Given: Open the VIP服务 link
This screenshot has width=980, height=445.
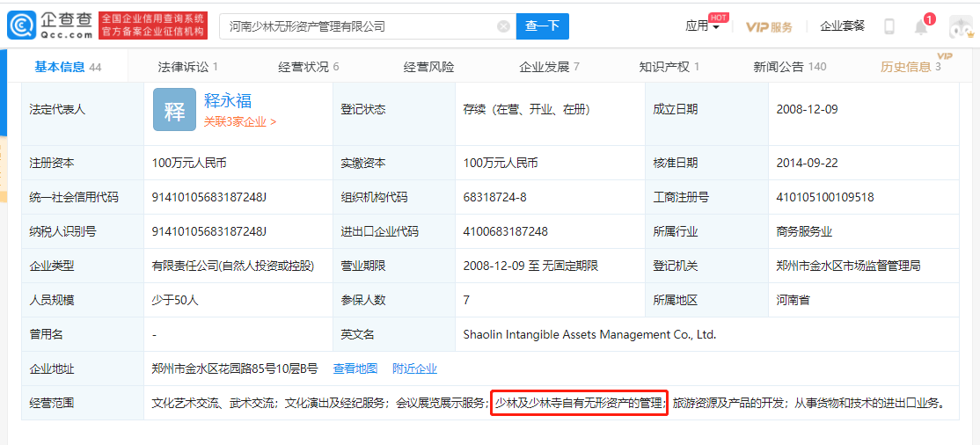Looking at the screenshot, I should (770, 27).
